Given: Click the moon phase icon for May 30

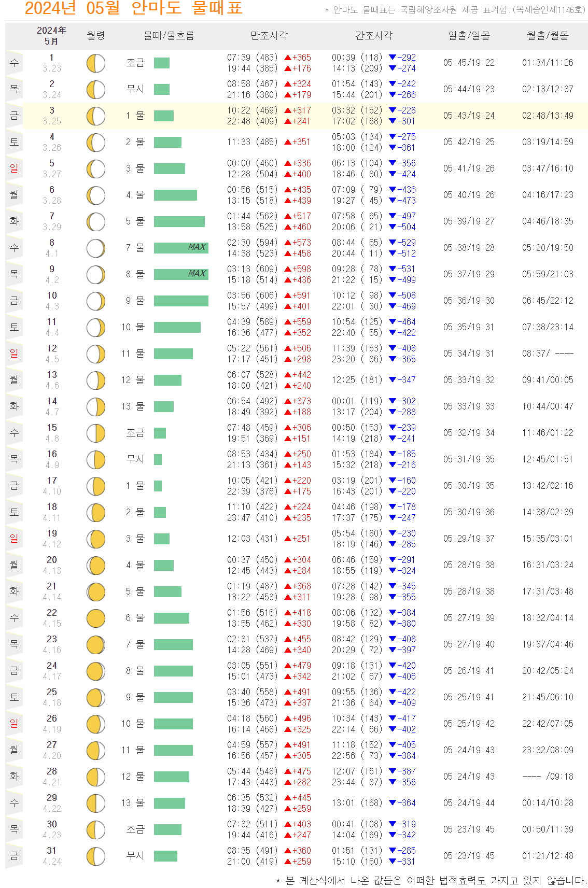Looking at the screenshot, I should tap(96, 830).
